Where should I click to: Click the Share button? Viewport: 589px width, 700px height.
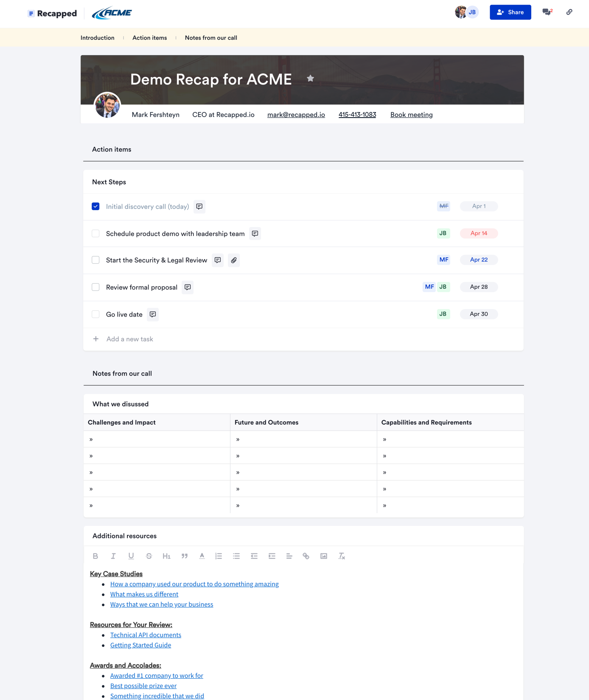pyautogui.click(x=510, y=12)
